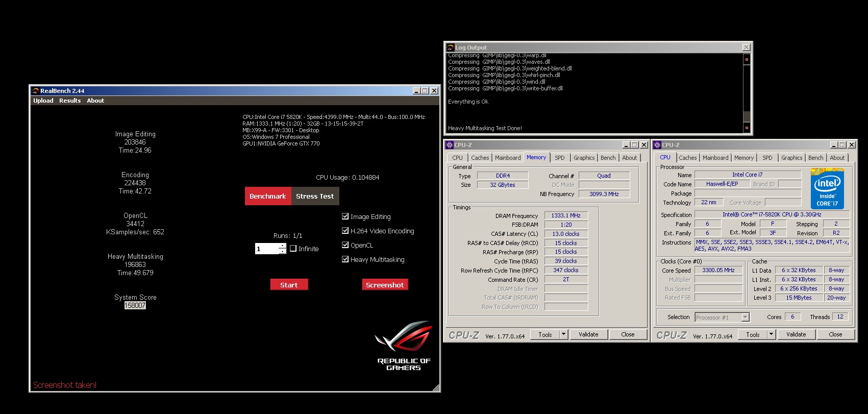The width and height of the screenshot is (868, 414).
Task: Open Tools dropdown arrow in CPU tab CPU-Z window
Action: (772, 334)
